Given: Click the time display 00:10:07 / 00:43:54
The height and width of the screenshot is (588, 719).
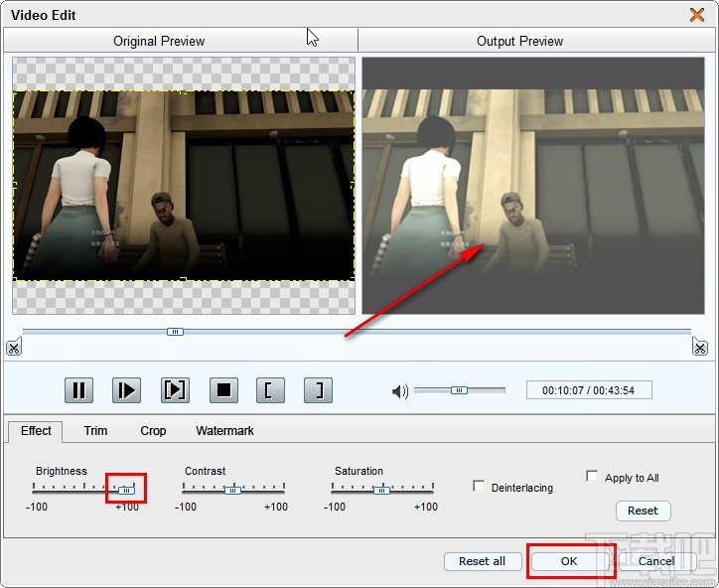Looking at the screenshot, I should click(589, 390).
